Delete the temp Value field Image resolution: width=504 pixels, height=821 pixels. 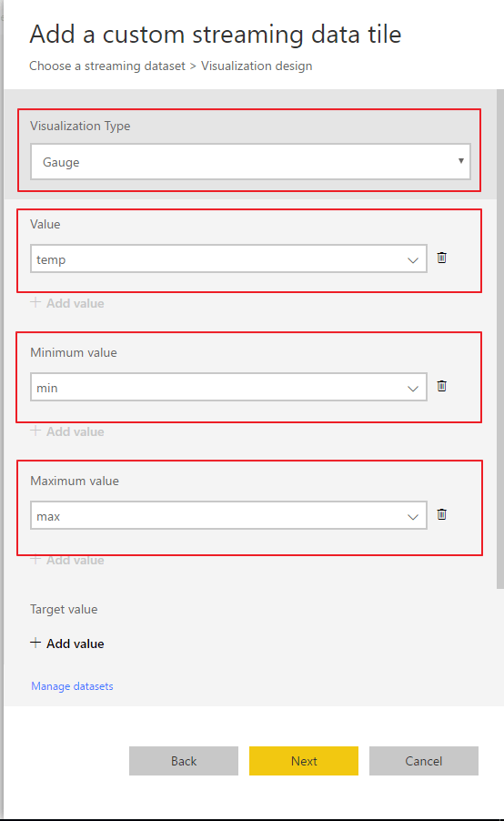pos(442,258)
